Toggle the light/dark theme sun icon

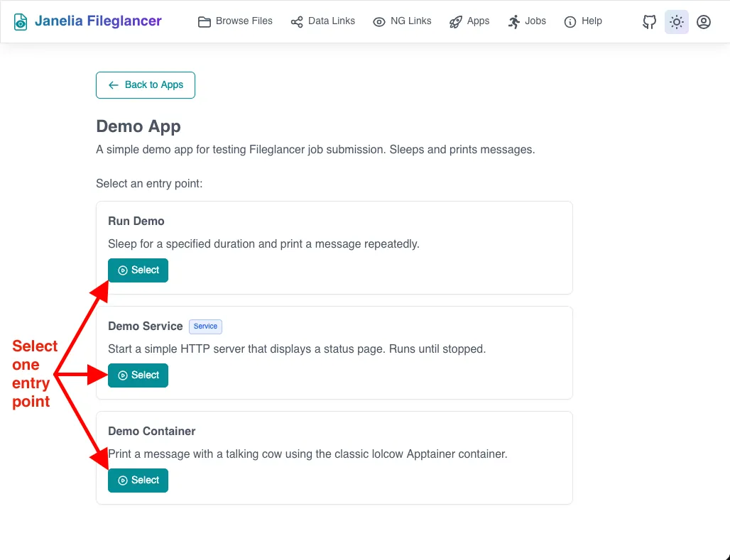pyautogui.click(x=677, y=22)
